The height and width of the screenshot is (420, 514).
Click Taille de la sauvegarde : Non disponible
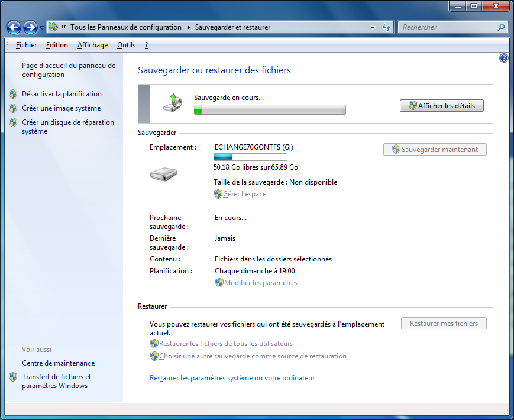click(276, 182)
